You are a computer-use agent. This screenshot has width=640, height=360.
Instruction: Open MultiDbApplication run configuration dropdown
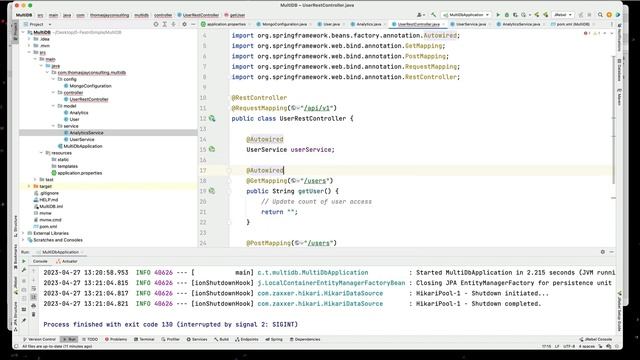tap(466, 15)
